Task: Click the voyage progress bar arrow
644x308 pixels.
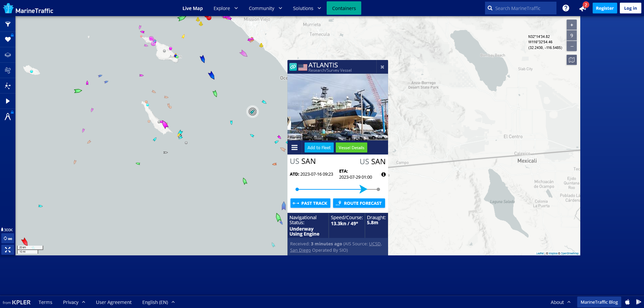Action: pos(363,189)
